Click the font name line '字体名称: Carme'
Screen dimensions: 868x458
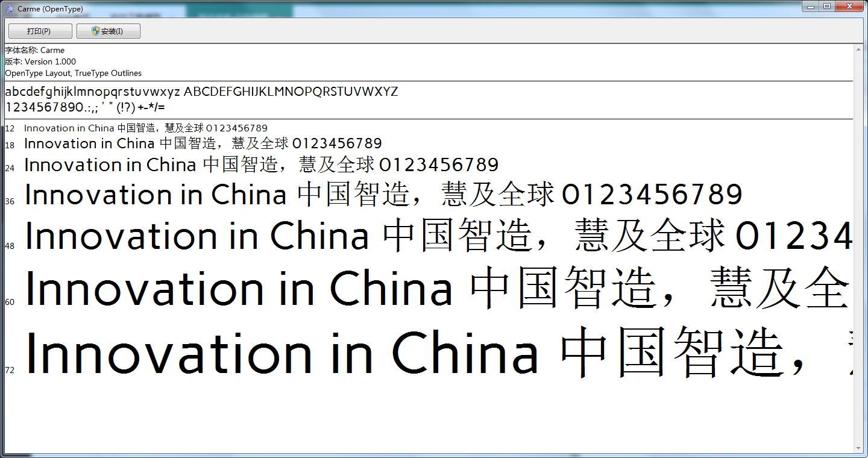click(34, 50)
